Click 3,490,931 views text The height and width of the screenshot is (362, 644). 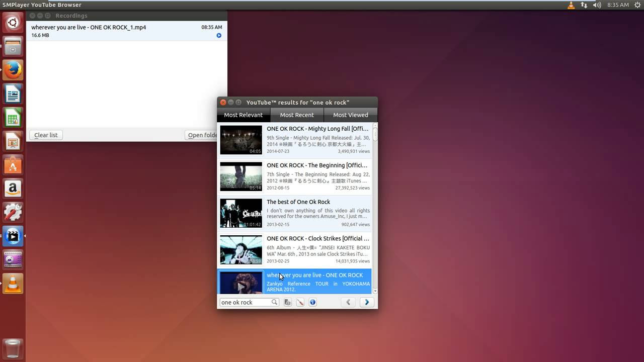tap(354, 151)
